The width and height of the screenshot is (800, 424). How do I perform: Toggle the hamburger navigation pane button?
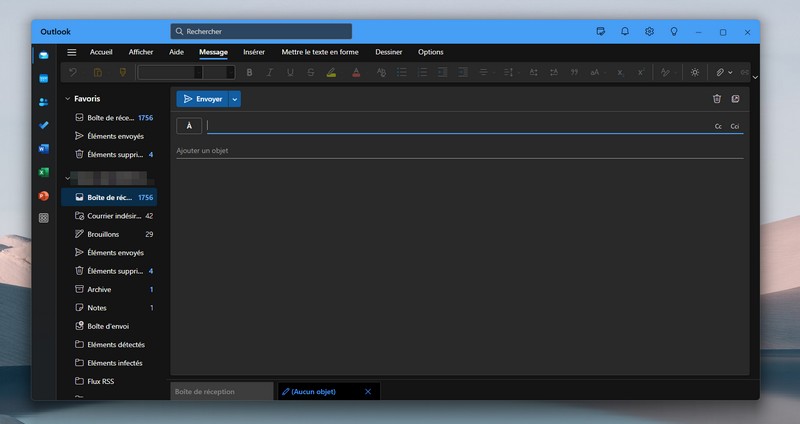pos(72,52)
